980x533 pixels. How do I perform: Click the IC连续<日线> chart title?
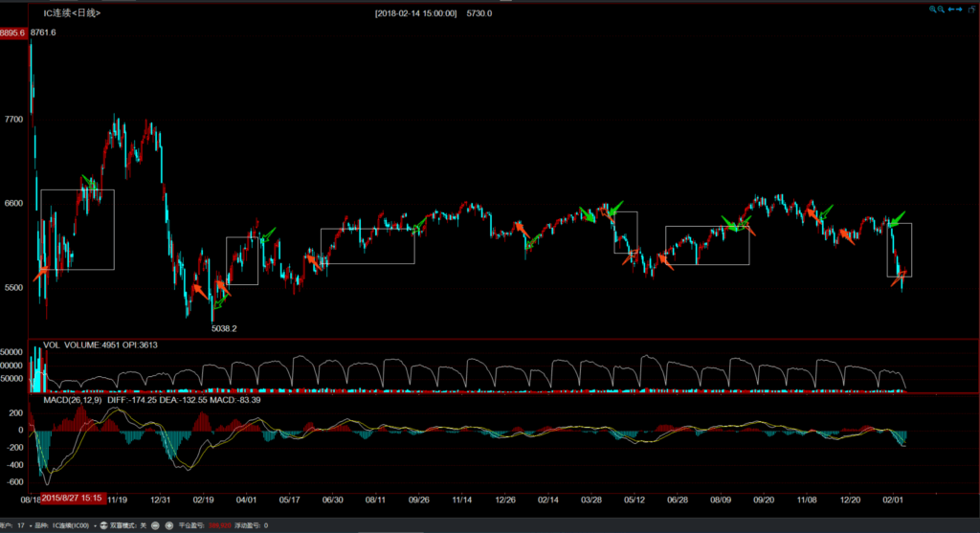[72, 14]
